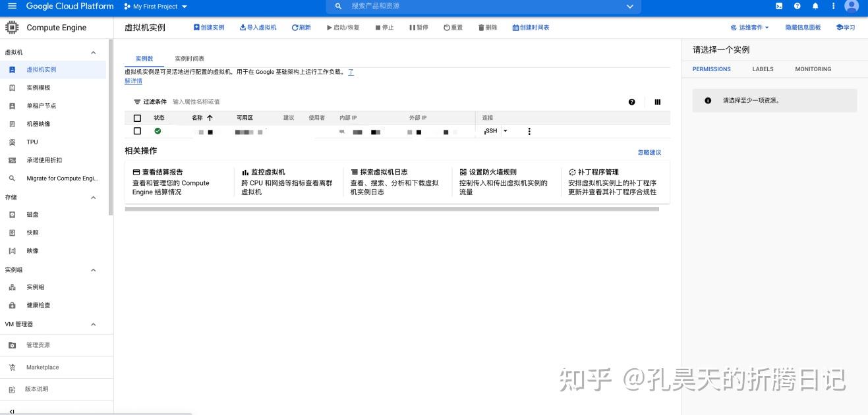The height and width of the screenshot is (415, 868).
Task: Click the 磁盘 disk icon
Action: tap(12, 215)
